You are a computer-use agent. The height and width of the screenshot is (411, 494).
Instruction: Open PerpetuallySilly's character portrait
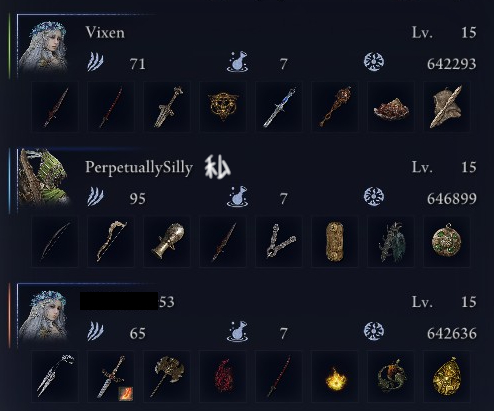43,179
